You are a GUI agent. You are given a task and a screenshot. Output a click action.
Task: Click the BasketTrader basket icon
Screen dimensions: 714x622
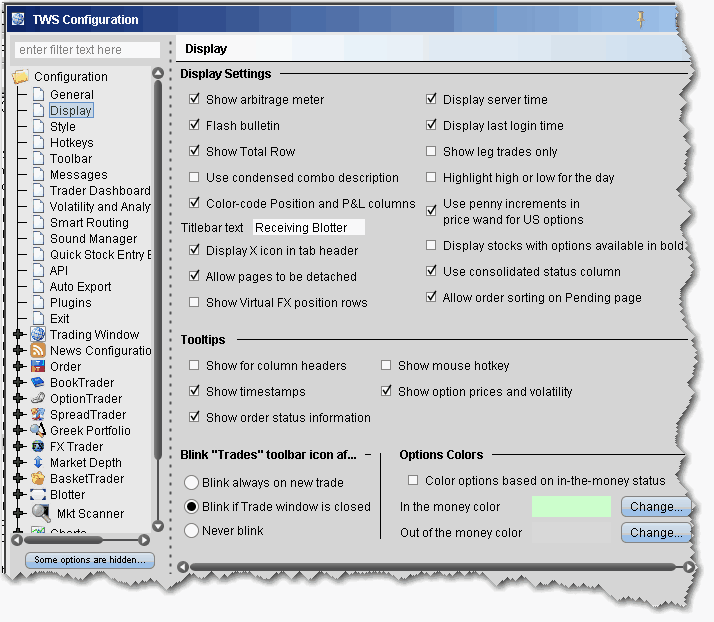38,478
